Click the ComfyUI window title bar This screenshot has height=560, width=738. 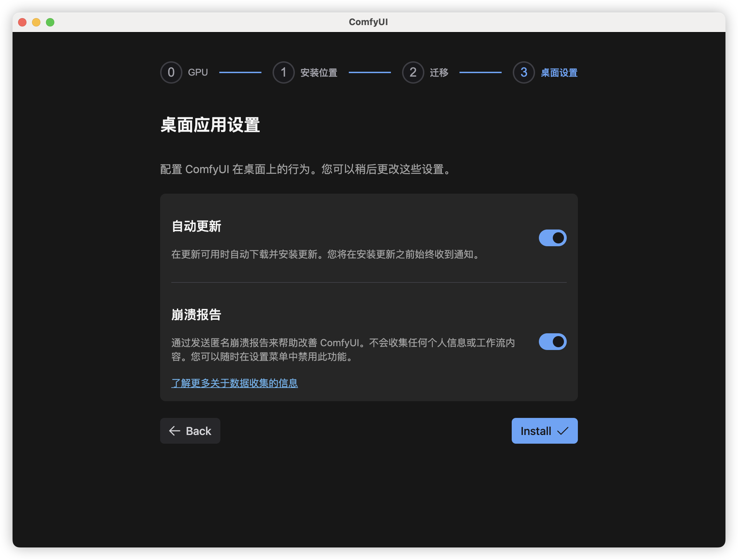pyautogui.click(x=368, y=22)
